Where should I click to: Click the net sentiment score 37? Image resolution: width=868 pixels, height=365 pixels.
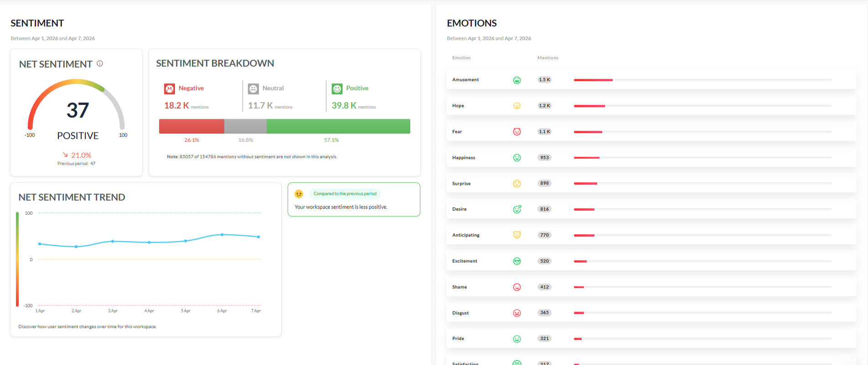77,110
